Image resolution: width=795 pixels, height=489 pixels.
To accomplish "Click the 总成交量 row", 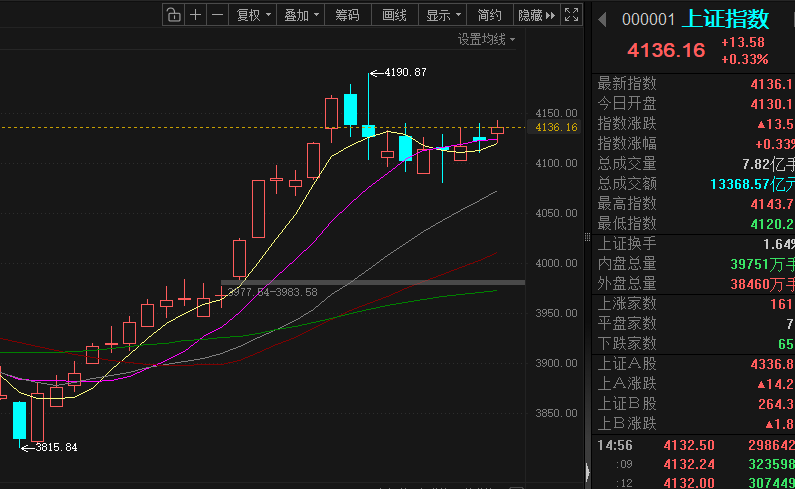I will click(695, 163).
